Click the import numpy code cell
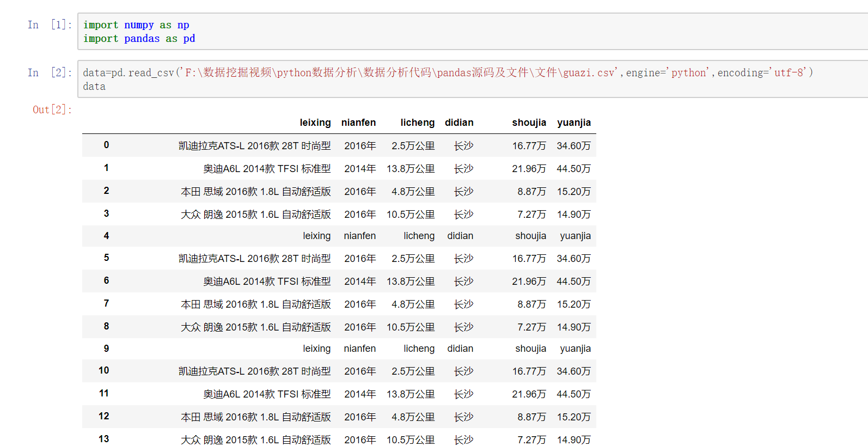This screenshot has width=868, height=446. pos(473,32)
